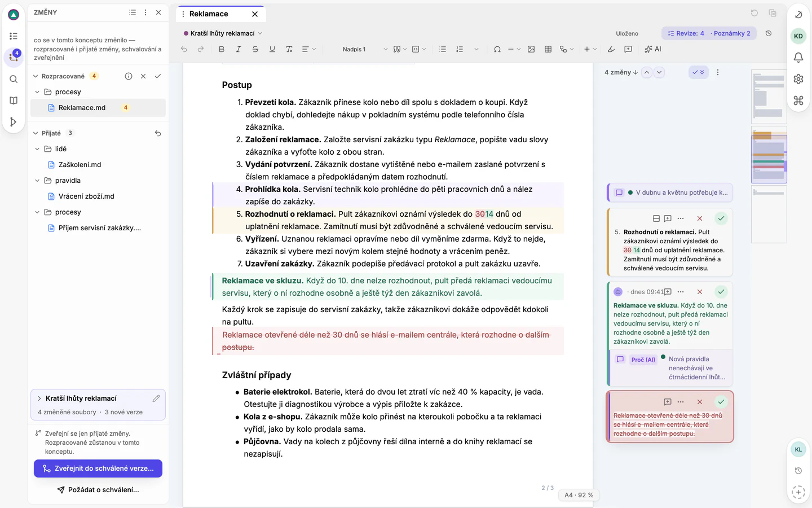
Task: Open notifications bell icon
Action: [x=798, y=58]
